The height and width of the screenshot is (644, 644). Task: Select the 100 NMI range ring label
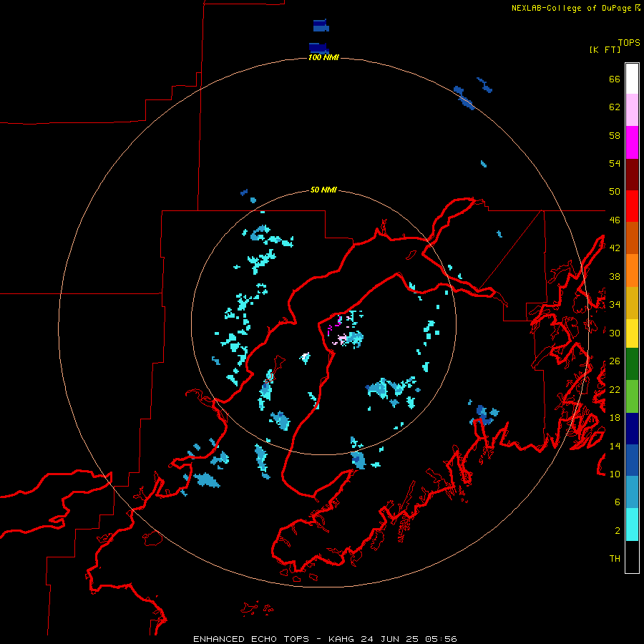pyautogui.click(x=323, y=57)
